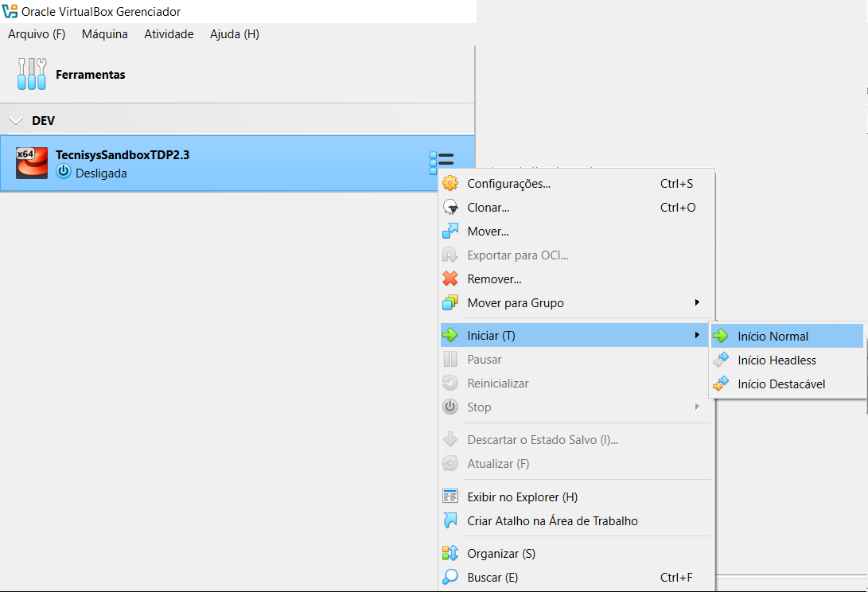The width and height of the screenshot is (868, 592).
Task: Select the Ferramentas label
Action: pyautogui.click(x=90, y=74)
